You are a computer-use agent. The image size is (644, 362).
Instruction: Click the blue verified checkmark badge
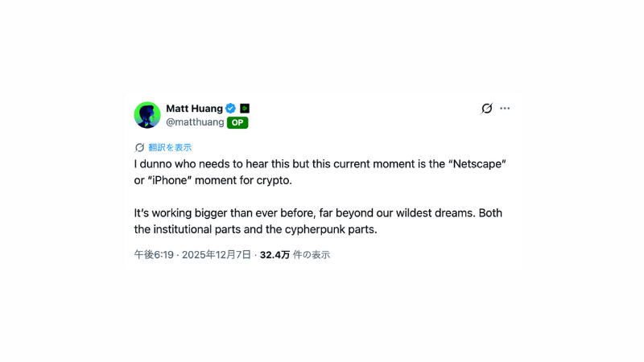(230, 109)
